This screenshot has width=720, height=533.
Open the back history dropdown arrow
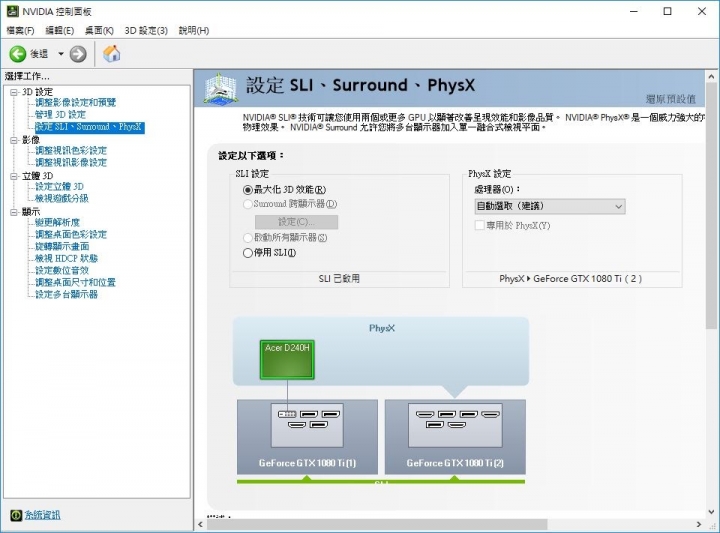(x=61, y=54)
